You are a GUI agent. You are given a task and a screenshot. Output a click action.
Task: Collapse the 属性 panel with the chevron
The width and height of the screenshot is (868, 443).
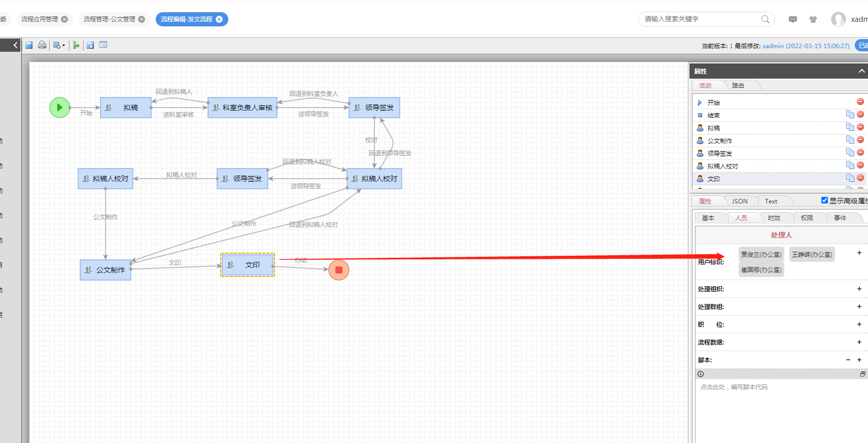click(x=861, y=71)
